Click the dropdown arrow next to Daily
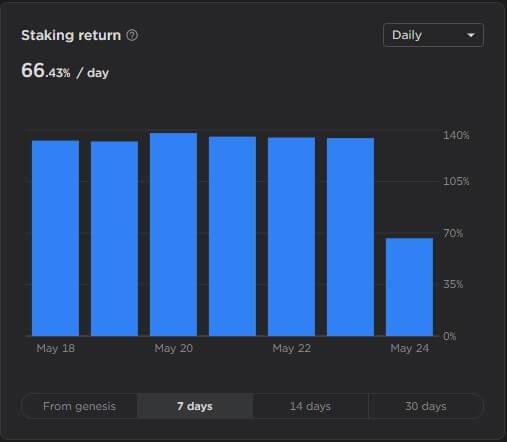This screenshot has height=442, width=507. pos(471,35)
